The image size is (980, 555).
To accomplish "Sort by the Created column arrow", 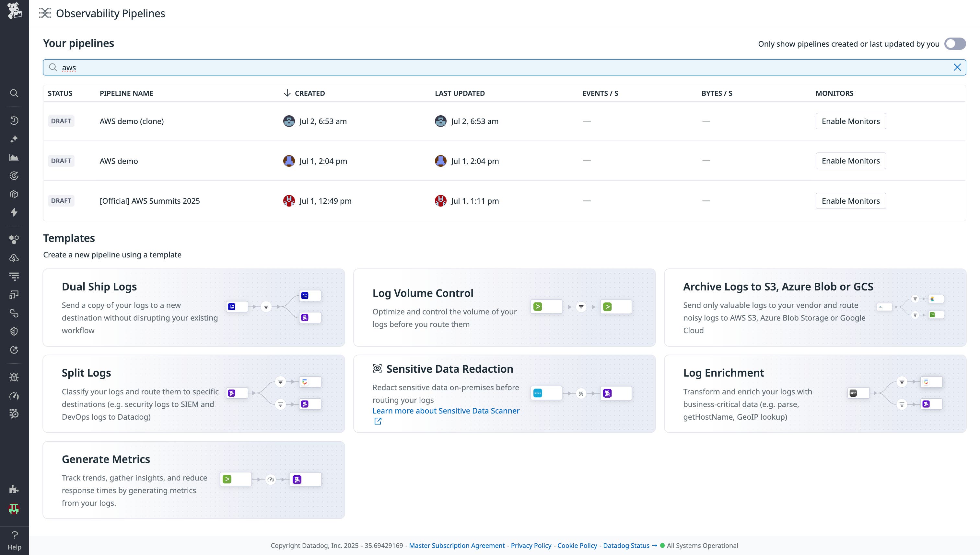I will (x=286, y=93).
